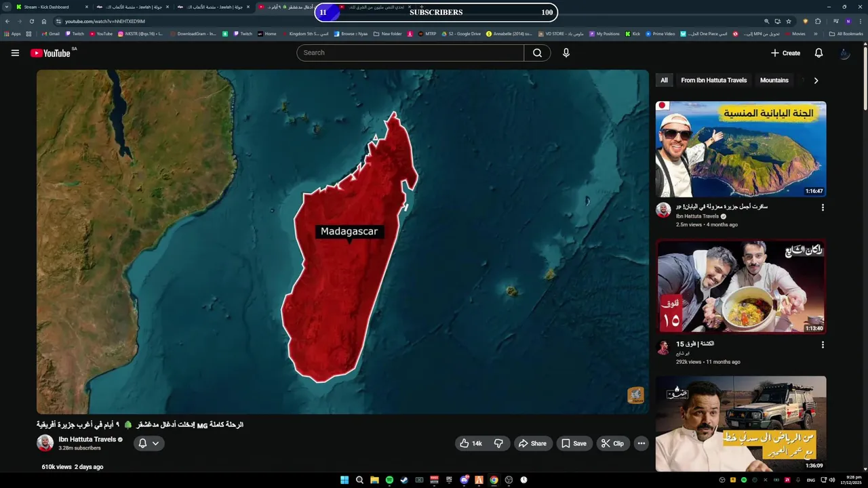Open YouTube notifications bell in header

pos(818,53)
